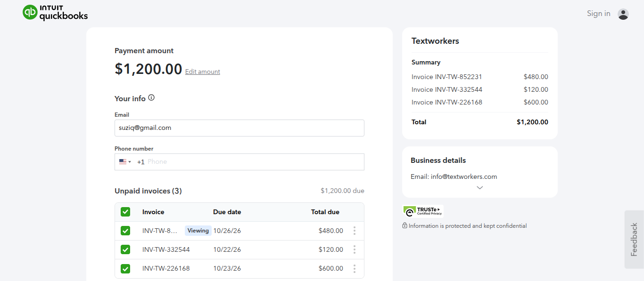This screenshot has height=281, width=644.
Task: Uncheck the INV-TW-226168 invoice checkbox
Action: [125, 268]
